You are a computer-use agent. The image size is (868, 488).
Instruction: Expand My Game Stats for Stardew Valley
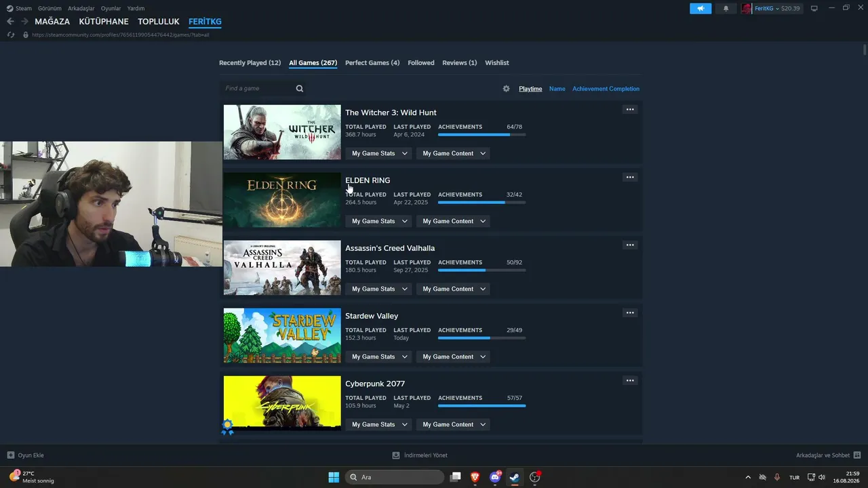coord(379,357)
